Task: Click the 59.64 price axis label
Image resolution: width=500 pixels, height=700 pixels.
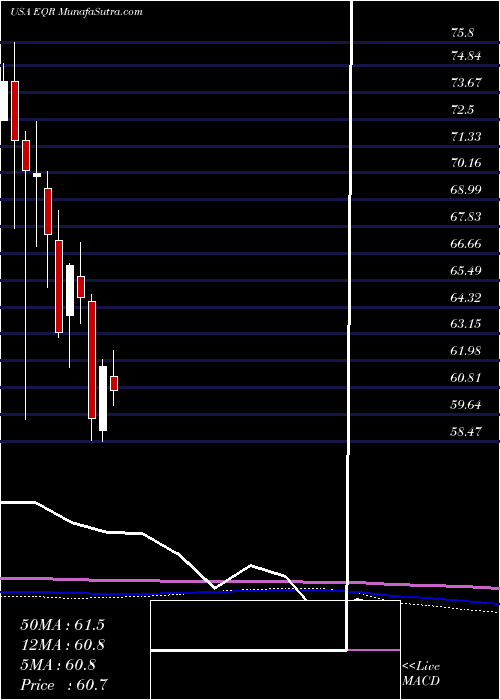Action: [466, 405]
